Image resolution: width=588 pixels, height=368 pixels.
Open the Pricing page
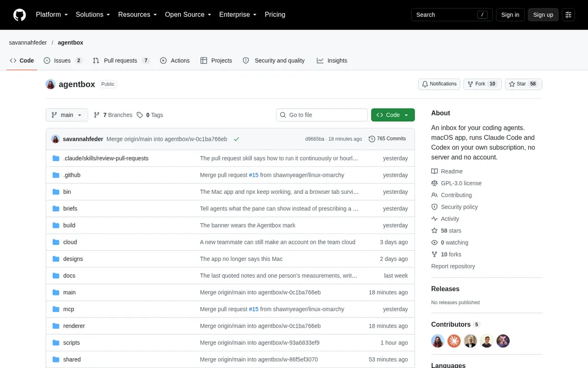(275, 15)
